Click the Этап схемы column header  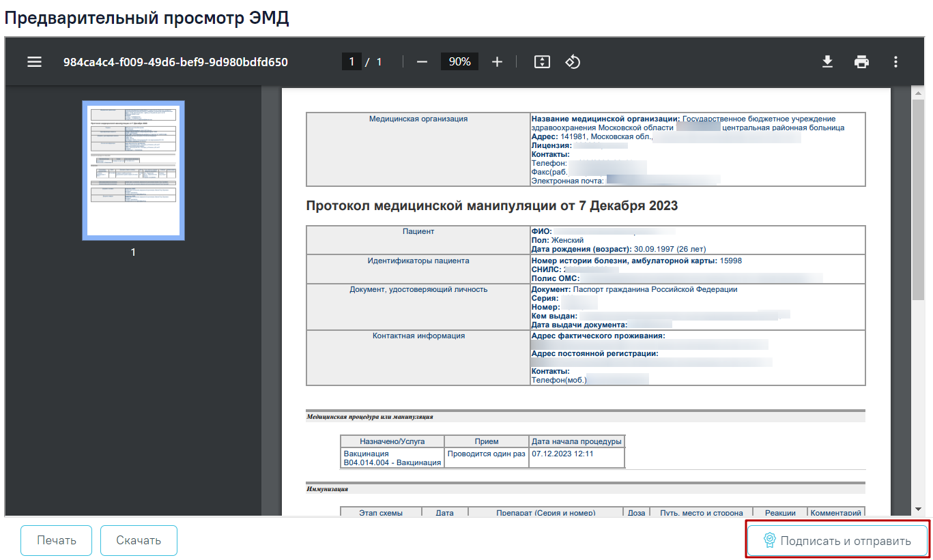381,513
